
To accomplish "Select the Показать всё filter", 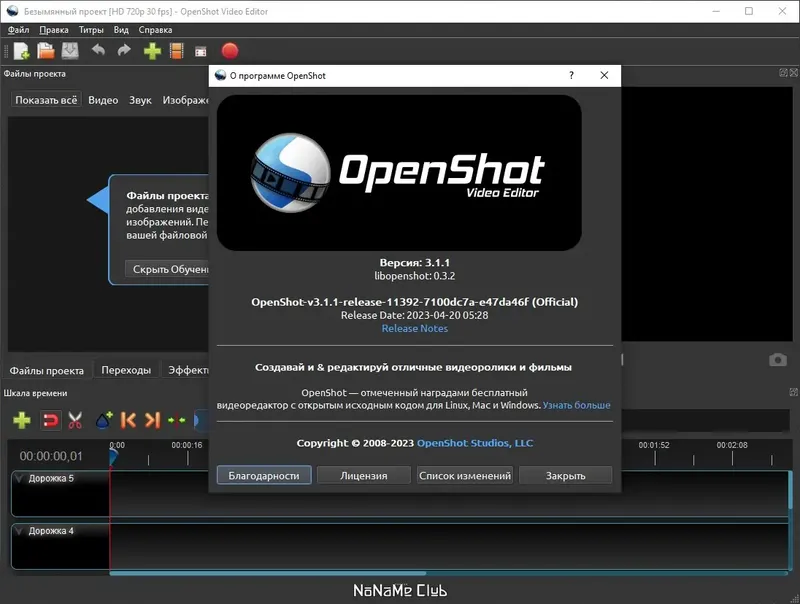I will tap(46, 100).
